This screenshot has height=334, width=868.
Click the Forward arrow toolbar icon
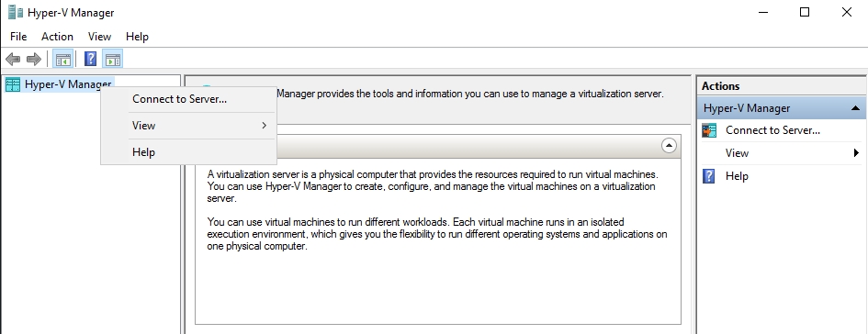pyautogui.click(x=34, y=59)
